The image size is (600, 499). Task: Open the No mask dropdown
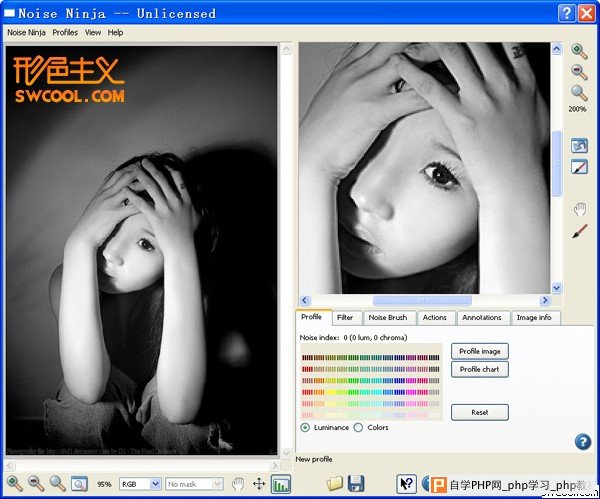click(194, 484)
